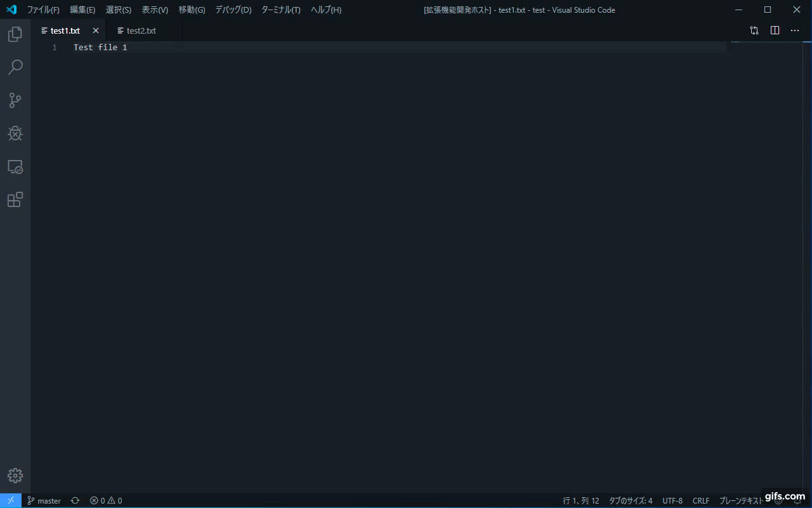Maximize the VS Code window
The height and width of the screenshot is (508, 812).
pos(768,10)
